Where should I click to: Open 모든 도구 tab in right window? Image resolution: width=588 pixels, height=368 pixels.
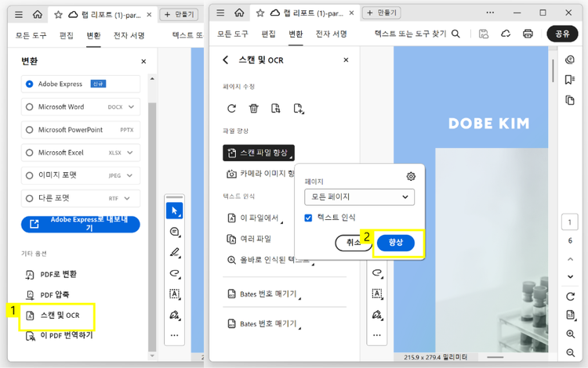tap(233, 34)
